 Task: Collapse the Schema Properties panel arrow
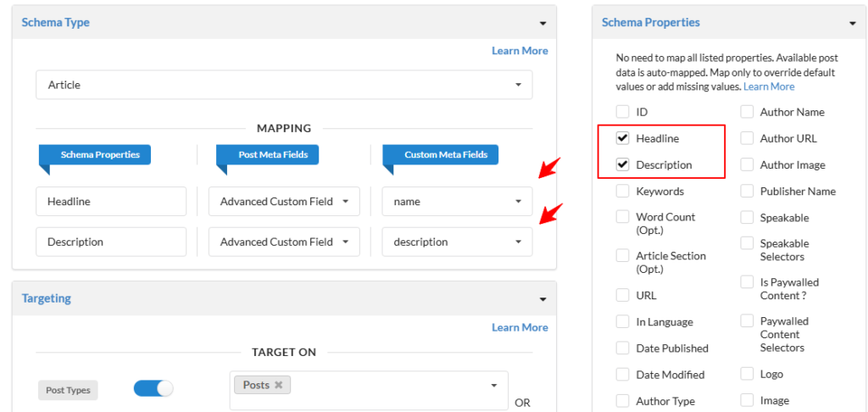tap(851, 24)
